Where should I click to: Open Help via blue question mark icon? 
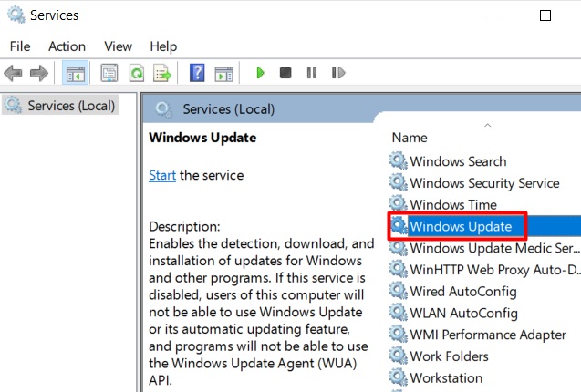[x=197, y=73]
